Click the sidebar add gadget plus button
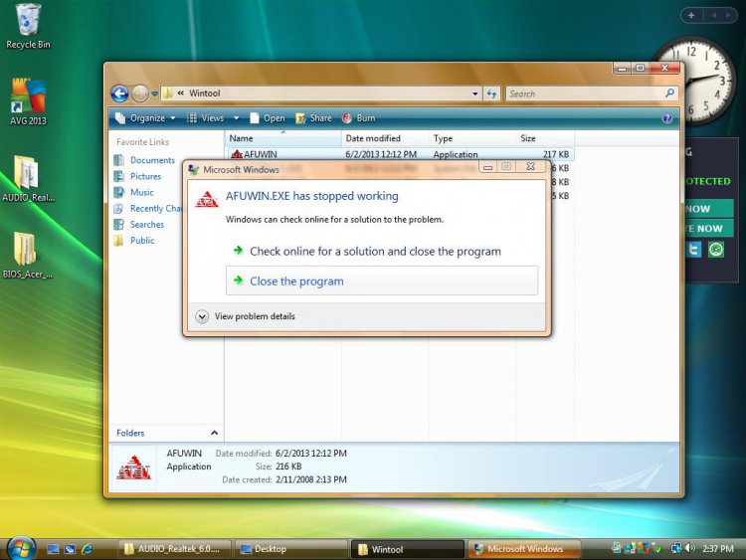Image resolution: width=746 pixels, height=560 pixels. (x=691, y=15)
